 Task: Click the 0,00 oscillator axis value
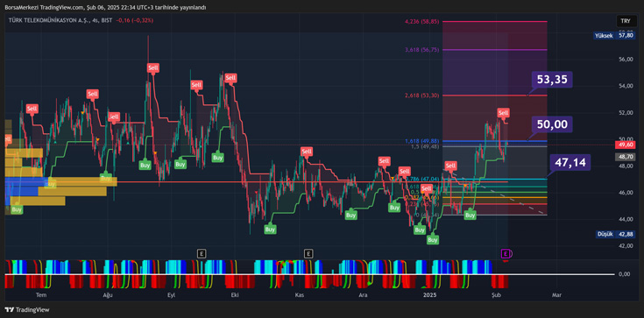pyautogui.click(x=625, y=274)
